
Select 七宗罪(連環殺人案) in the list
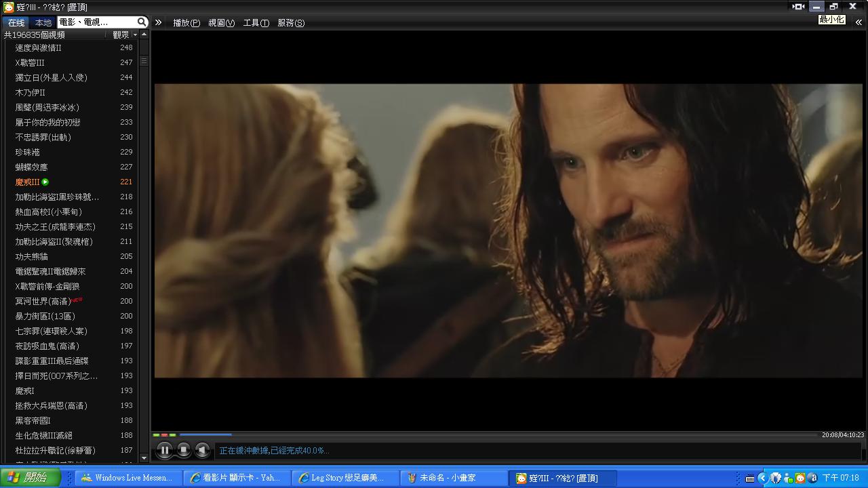(x=52, y=331)
